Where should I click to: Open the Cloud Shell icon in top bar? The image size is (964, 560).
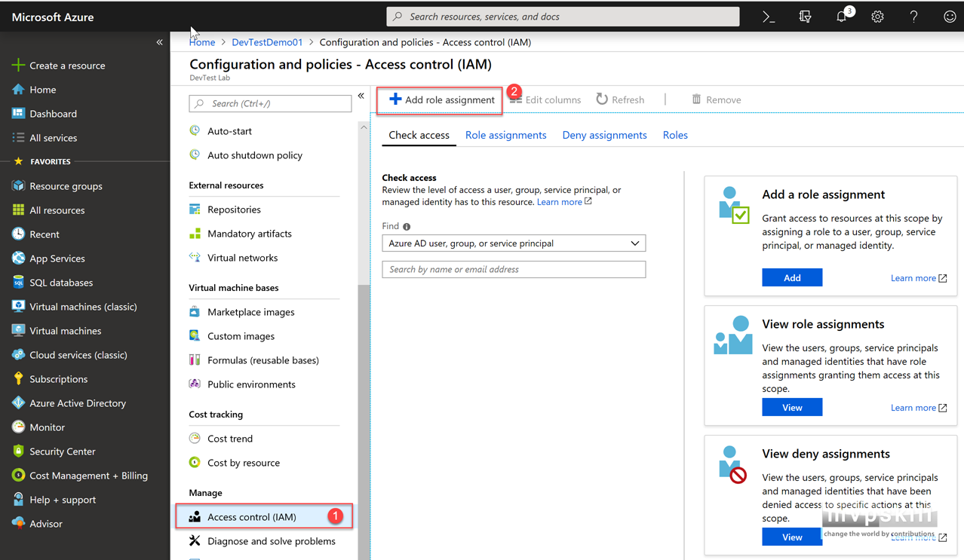tap(769, 17)
